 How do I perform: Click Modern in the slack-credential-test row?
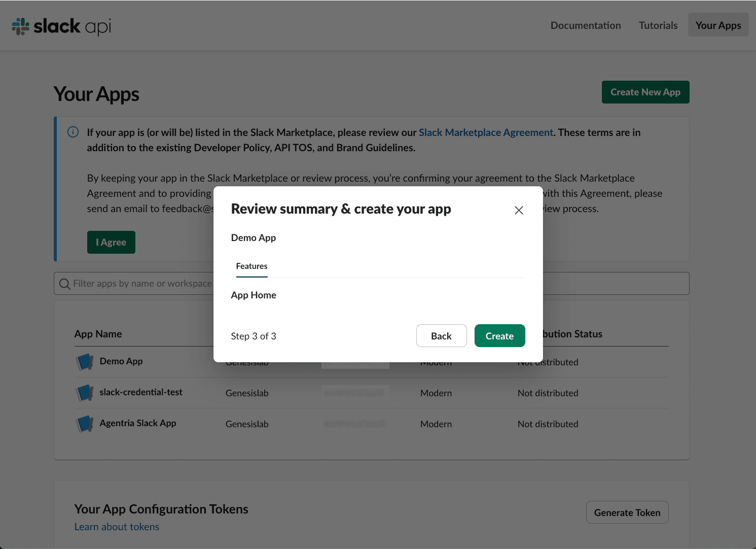coord(436,393)
